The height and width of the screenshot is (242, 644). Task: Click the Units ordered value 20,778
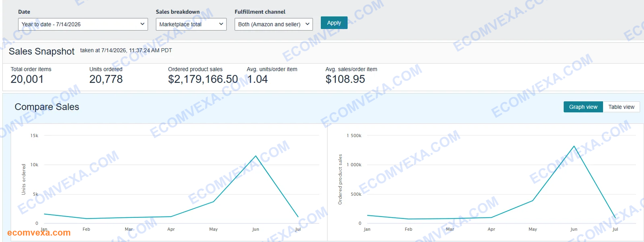pos(106,79)
